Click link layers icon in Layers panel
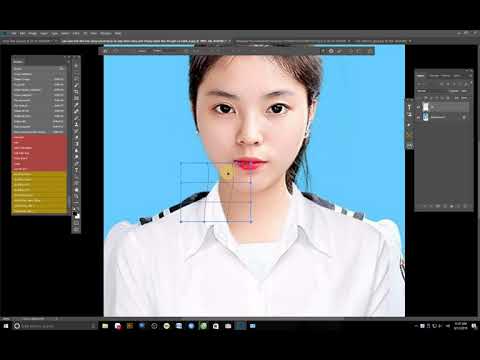This screenshot has width=480, height=360. coord(425,206)
